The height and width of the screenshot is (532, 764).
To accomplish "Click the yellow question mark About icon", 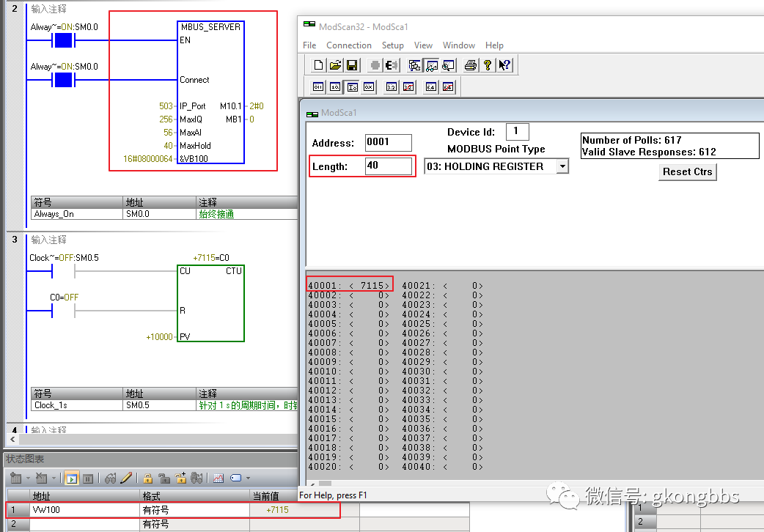I will click(488, 65).
